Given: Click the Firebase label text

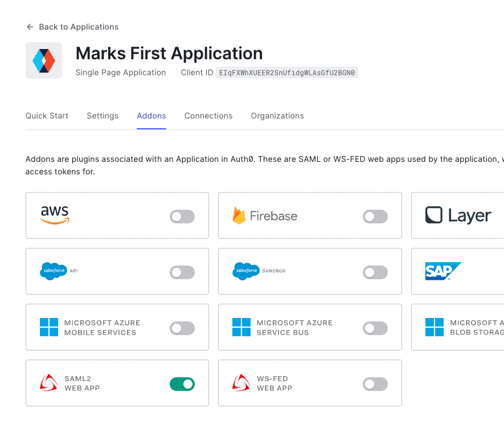Looking at the screenshot, I should (273, 216).
